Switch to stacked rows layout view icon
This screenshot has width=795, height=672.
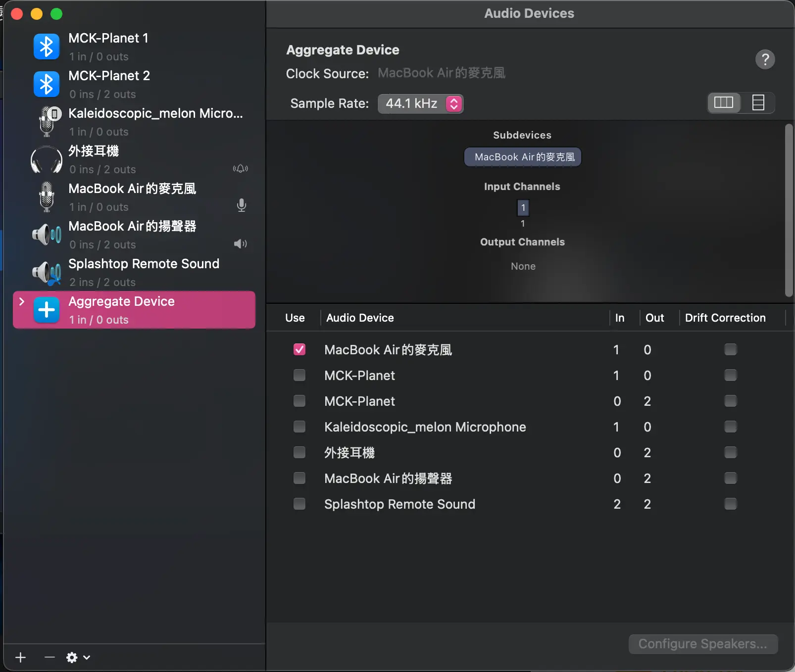(758, 103)
